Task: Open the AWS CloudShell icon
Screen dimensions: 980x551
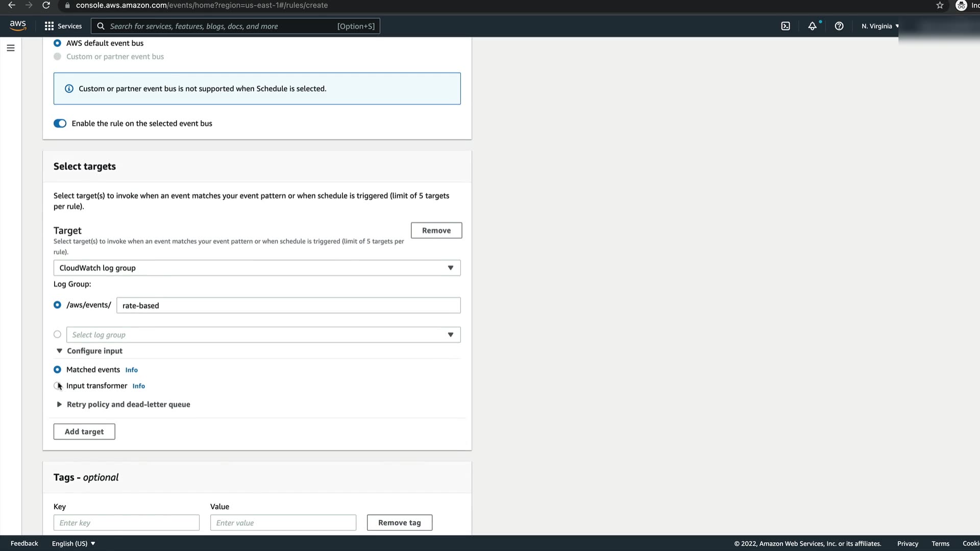Action: [786, 26]
